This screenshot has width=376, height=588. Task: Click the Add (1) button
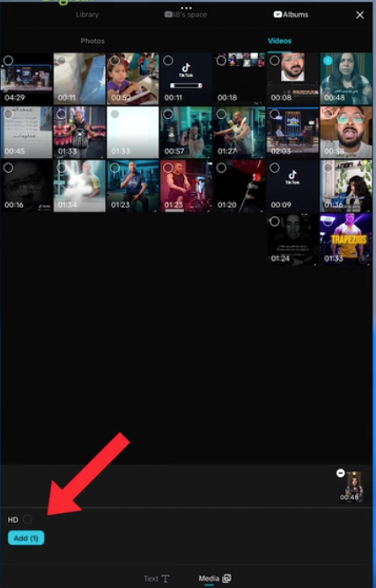26,538
